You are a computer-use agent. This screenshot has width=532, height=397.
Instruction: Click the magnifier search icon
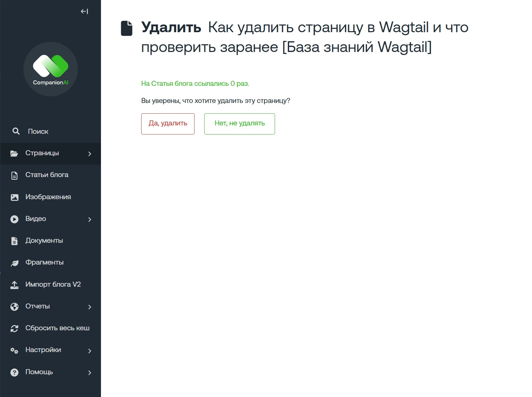(16, 131)
